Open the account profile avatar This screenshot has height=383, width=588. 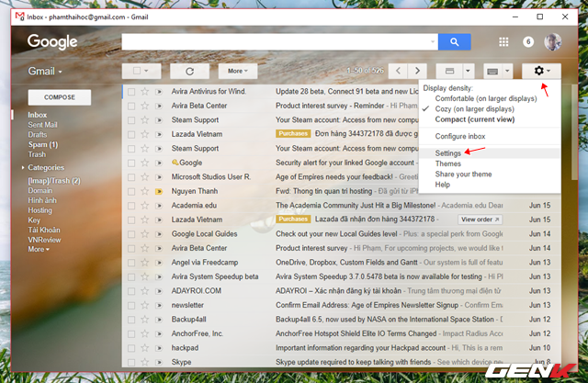[553, 41]
